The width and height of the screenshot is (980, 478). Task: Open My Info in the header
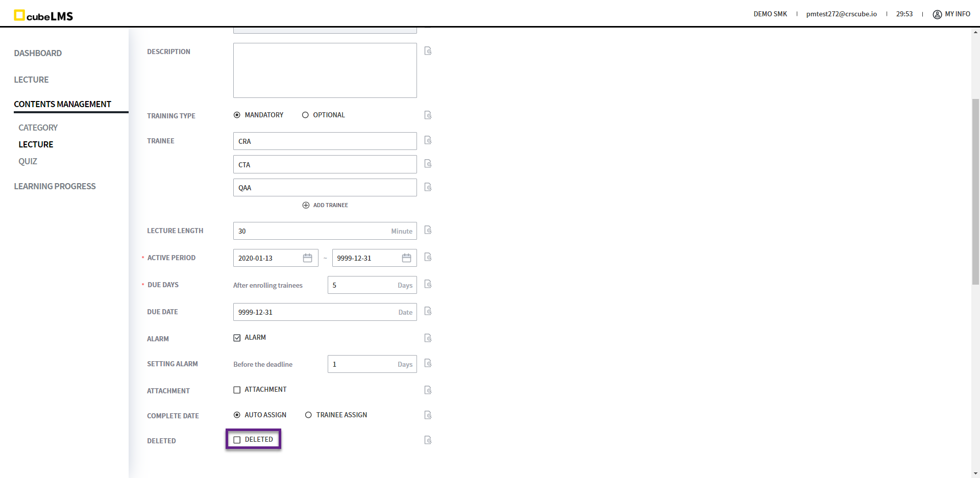(951, 14)
